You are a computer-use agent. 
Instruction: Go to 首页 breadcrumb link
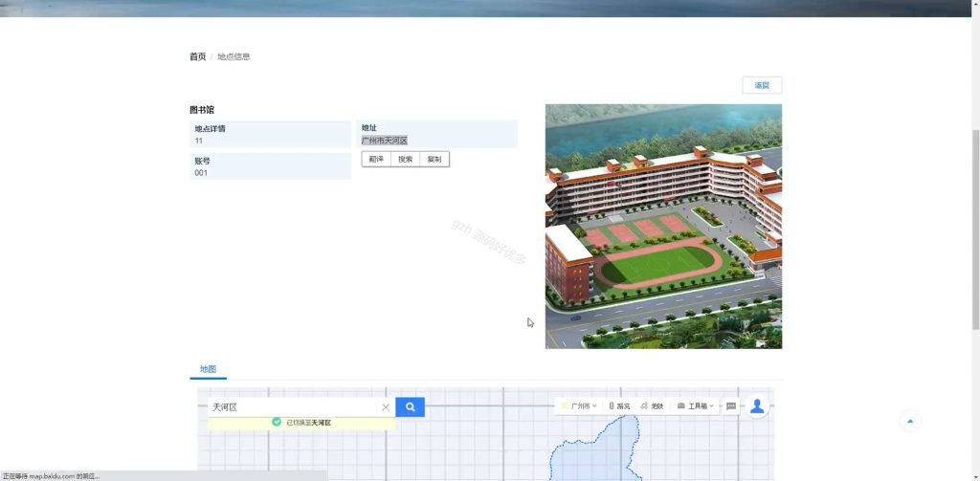coord(197,56)
